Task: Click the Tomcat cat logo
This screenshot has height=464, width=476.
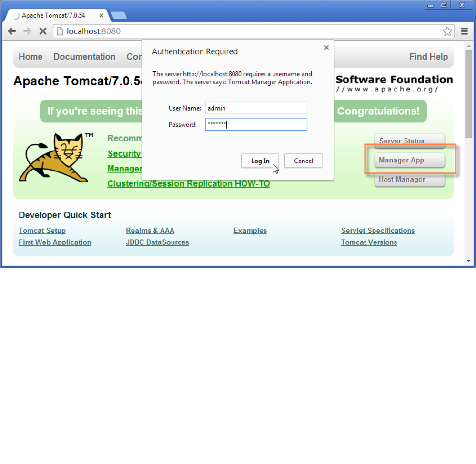Action: 54,158
